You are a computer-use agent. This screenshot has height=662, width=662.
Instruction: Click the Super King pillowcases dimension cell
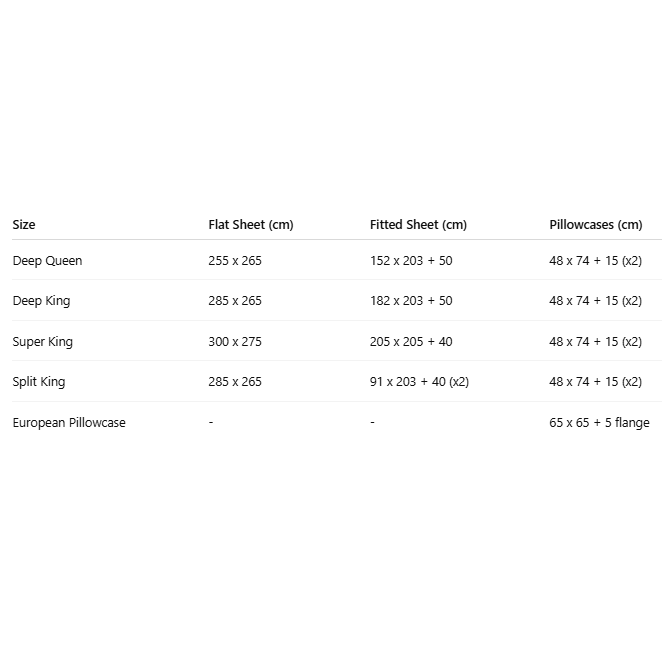(x=595, y=342)
